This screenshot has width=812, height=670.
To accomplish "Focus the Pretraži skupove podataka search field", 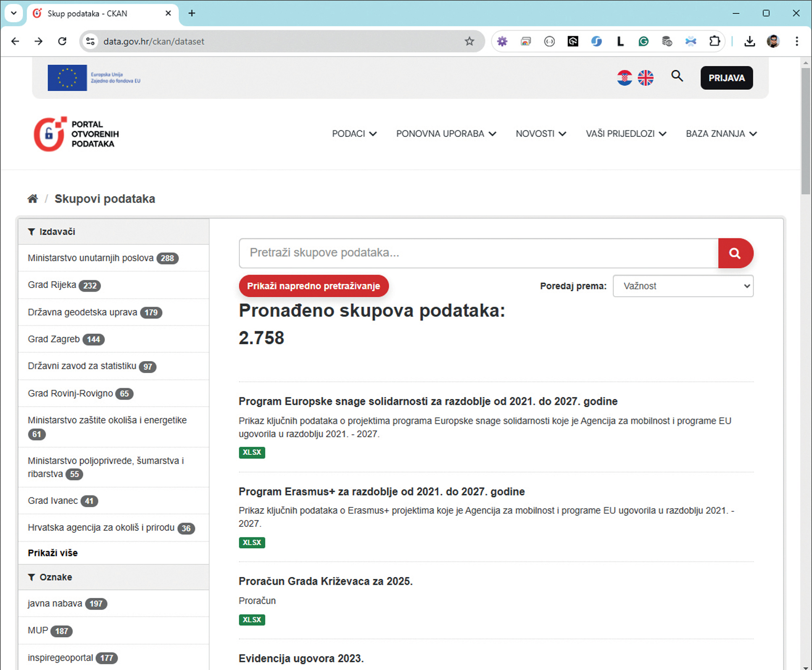I will (x=478, y=253).
